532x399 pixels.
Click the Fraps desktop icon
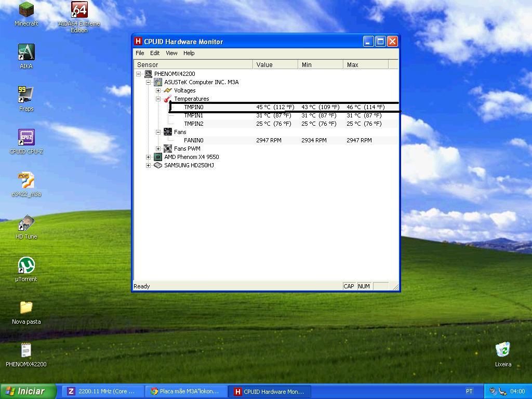[x=26, y=99]
